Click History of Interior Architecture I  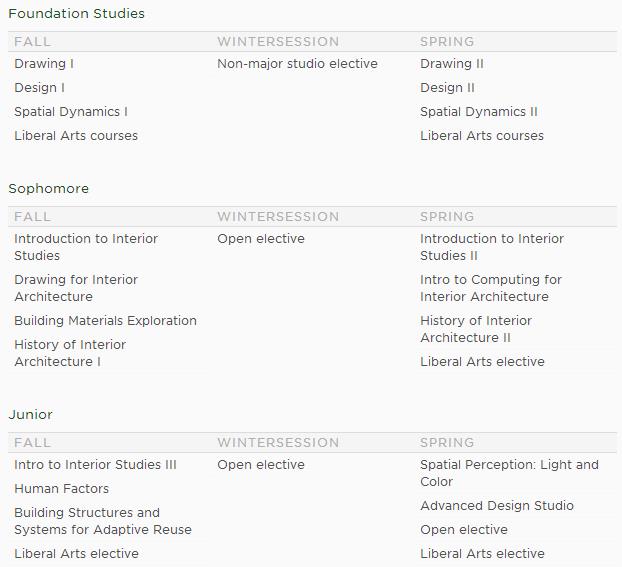(x=70, y=353)
